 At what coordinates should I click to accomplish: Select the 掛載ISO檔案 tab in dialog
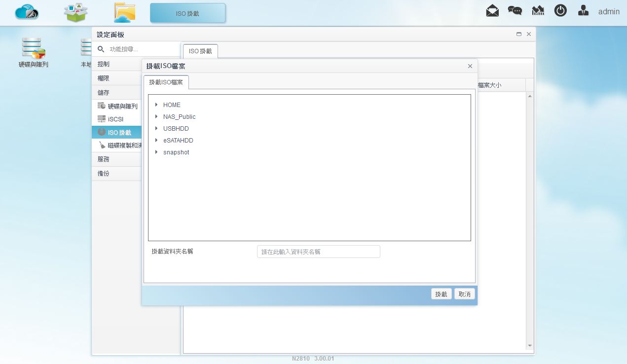tap(166, 82)
